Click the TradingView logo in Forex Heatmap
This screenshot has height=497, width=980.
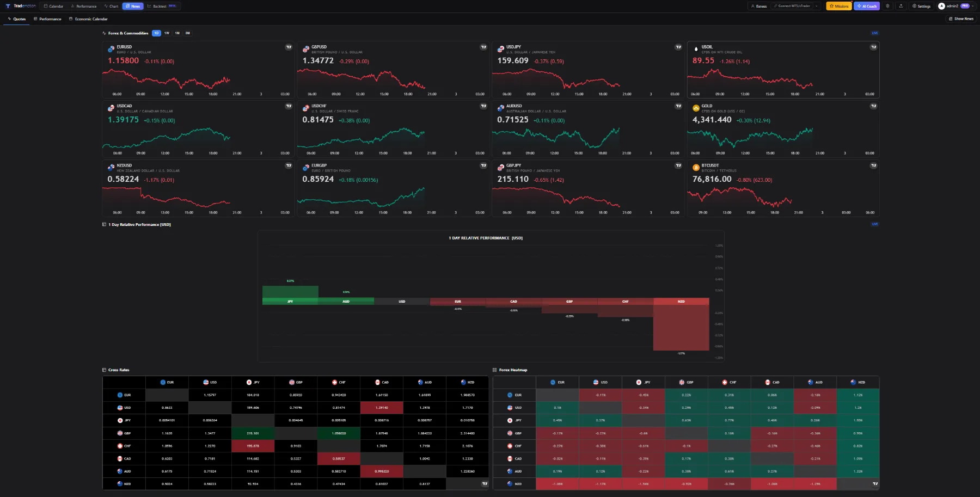click(x=875, y=483)
